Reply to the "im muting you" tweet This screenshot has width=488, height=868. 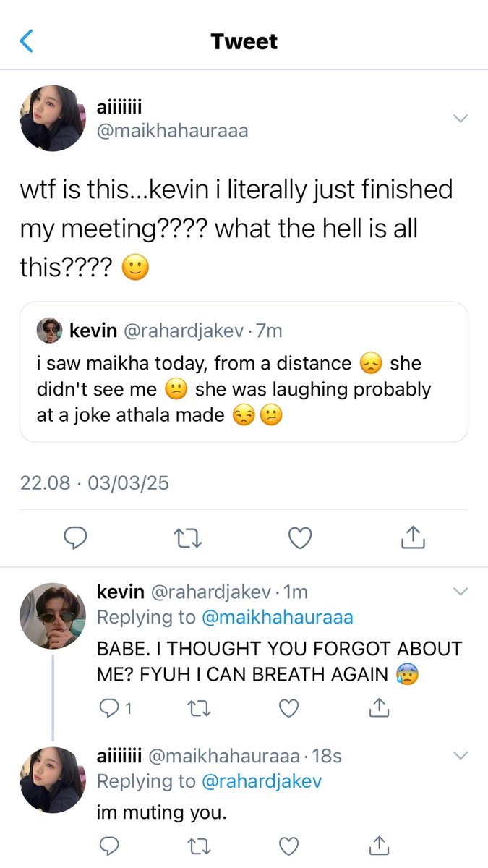click(108, 845)
